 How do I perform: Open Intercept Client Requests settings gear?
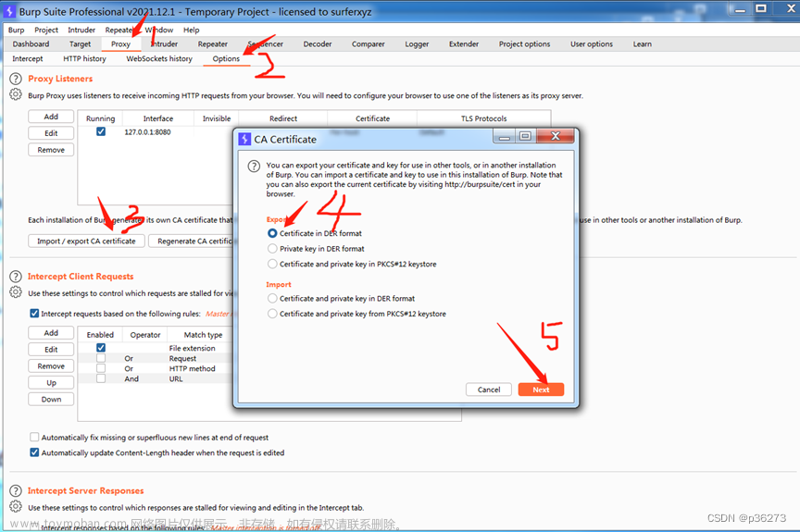click(16, 292)
